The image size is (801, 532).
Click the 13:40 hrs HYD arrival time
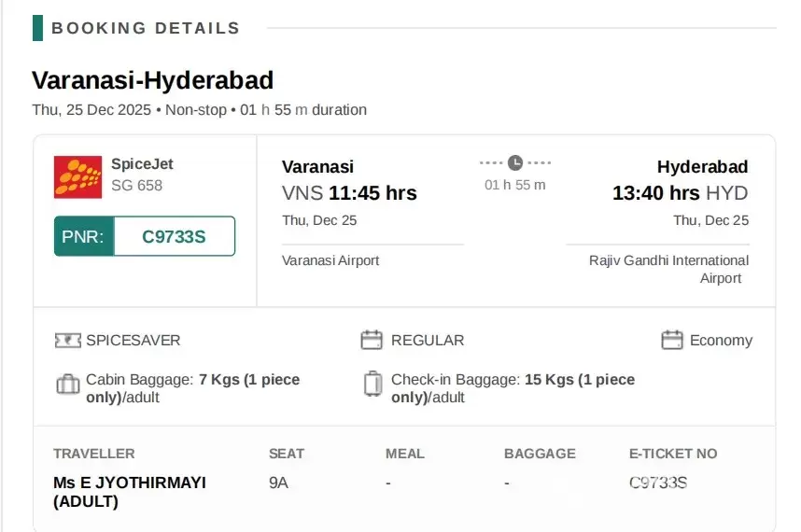[680, 193]
